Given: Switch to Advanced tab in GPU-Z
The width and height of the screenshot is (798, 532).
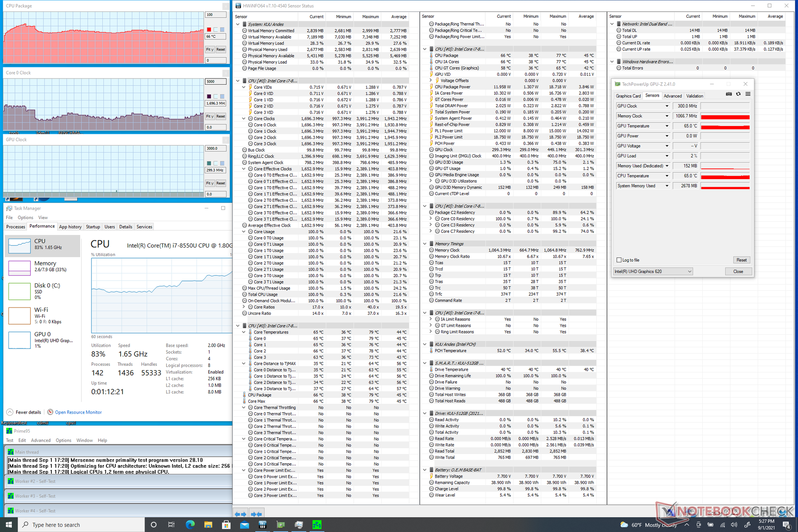Looking at the screenshot, I should (673, 96).
